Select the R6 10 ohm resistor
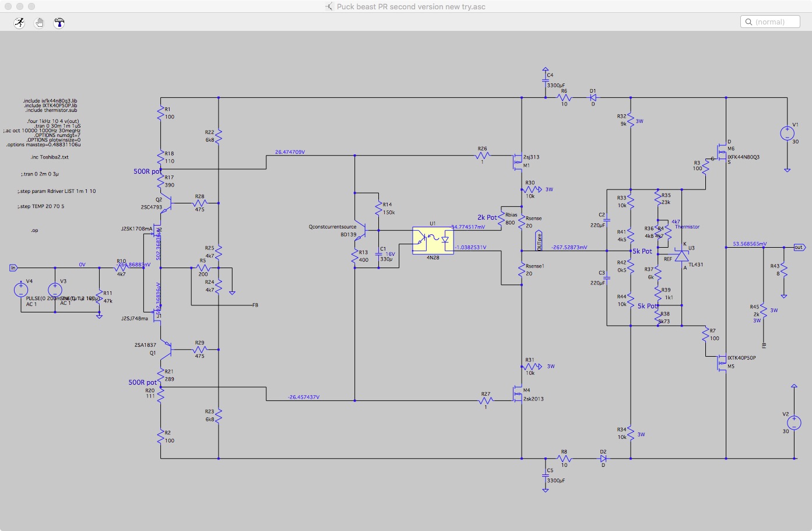The width and height of the screenshot is (812, 531). [564, 99]
